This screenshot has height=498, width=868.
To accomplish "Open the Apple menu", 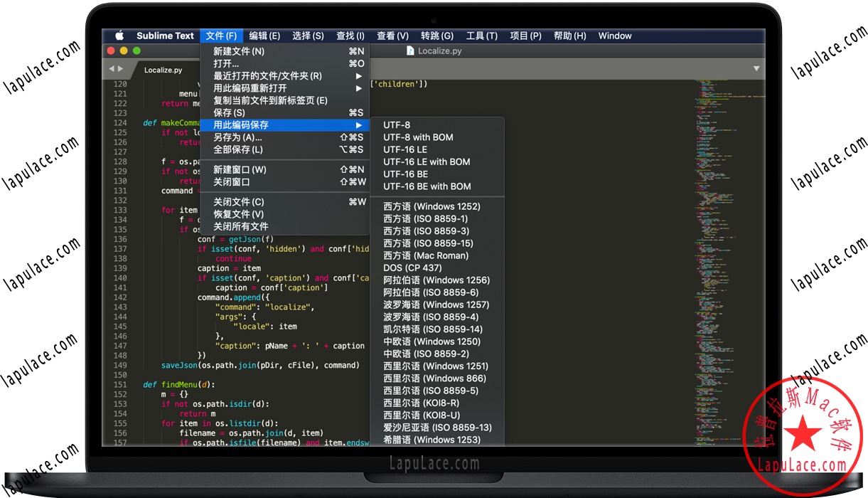I will pos(119,36).
